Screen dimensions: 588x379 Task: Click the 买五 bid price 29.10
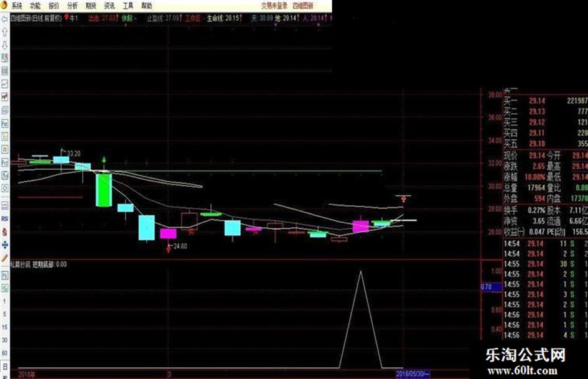point(537,144)
